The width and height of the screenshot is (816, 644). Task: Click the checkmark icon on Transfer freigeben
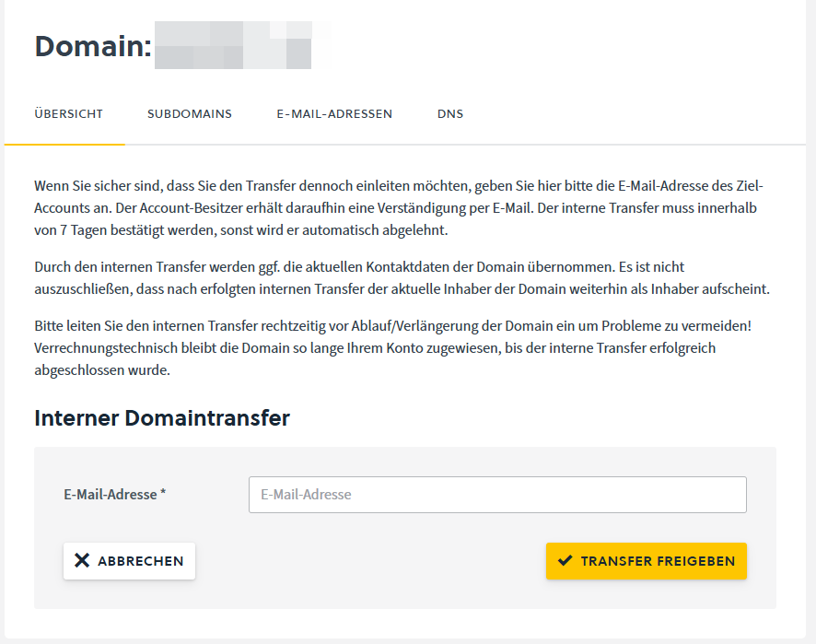point(565,561)
